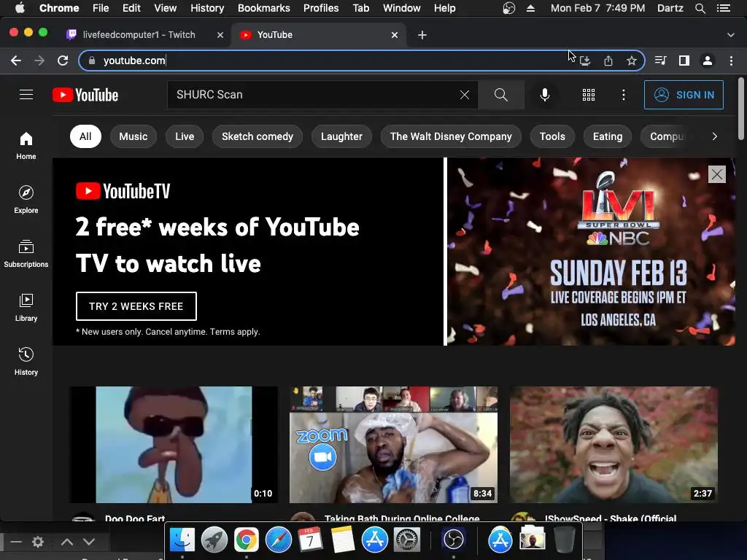Open the YouTube apps grid icon
This screenshot has height=560, width=747.
pyautogui.click(x=589, y=95)
